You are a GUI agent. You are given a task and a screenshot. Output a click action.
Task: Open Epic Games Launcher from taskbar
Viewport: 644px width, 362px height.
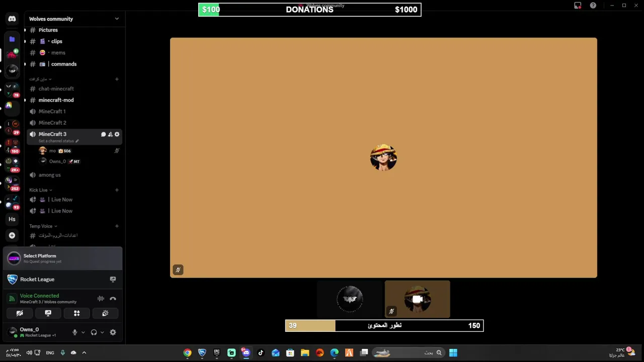click(217, 353)
